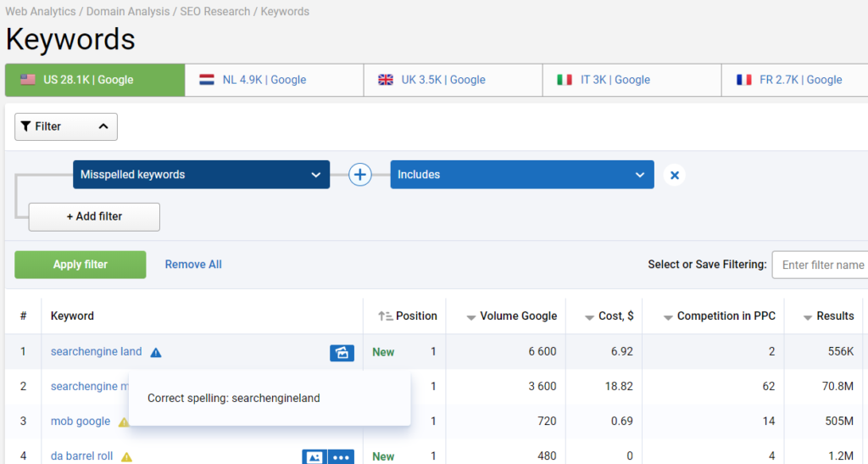This screenshot has height=464, width=868.
Task: Switch to the NL 4.9K | Google tab
Action: 274,80
